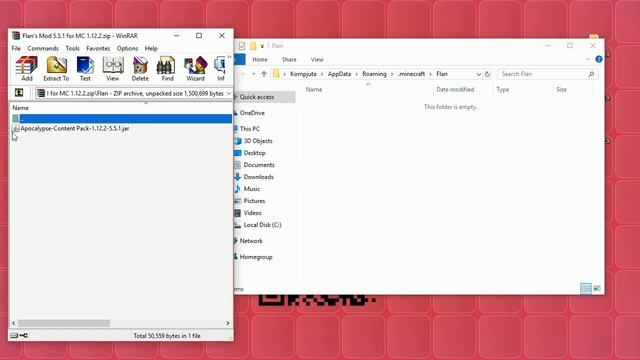Open the Find tool in WinRAR
640x360 pixels.
point(167,69)
